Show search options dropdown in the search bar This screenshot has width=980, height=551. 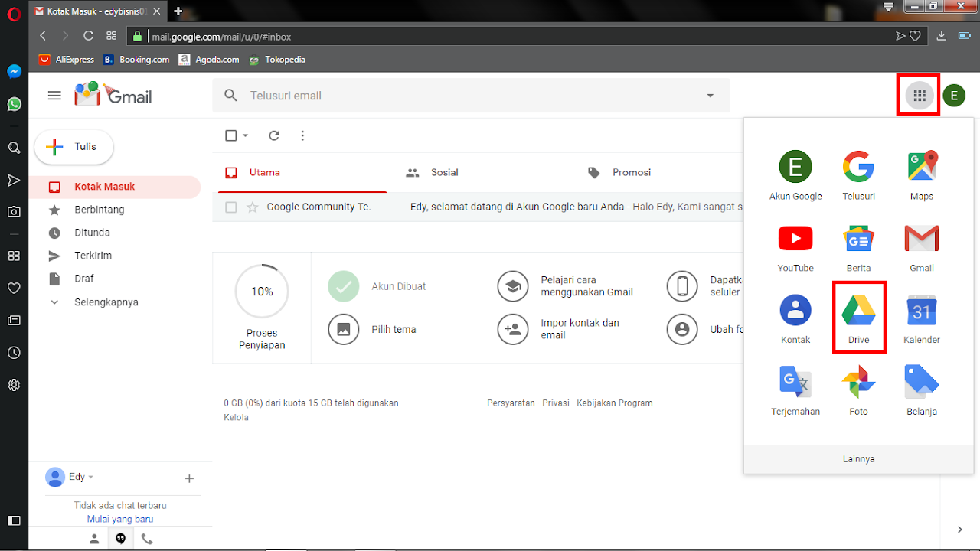point(710,96)
